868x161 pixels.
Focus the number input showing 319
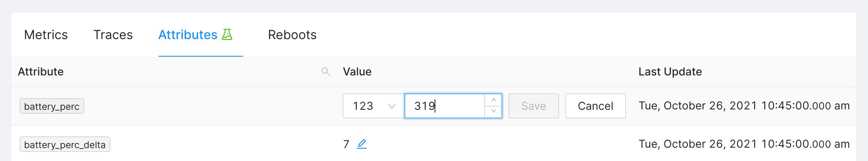444,106
